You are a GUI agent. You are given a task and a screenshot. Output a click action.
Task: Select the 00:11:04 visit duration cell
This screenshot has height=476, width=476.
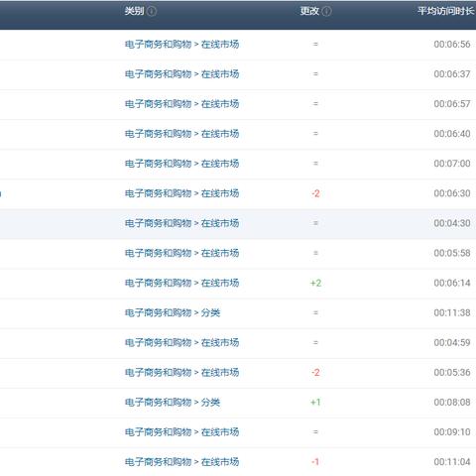[452, 462]
